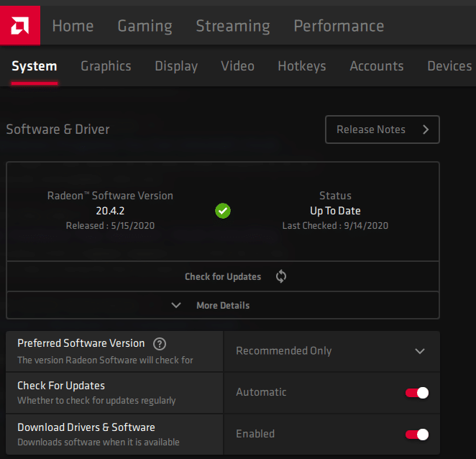Open the Release Notes
Viewport: 476px width, 459px height.
pyautogui.click(x=383, y=129)
